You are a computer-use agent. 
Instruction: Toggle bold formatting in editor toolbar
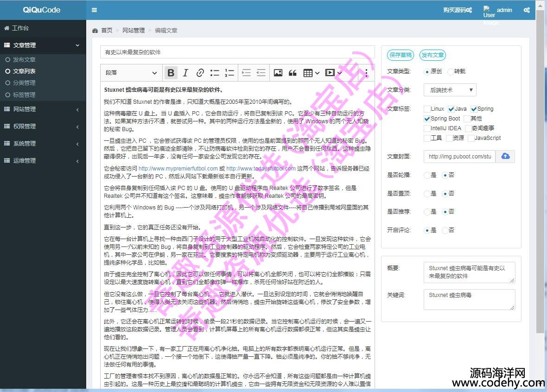click(171, 73)
